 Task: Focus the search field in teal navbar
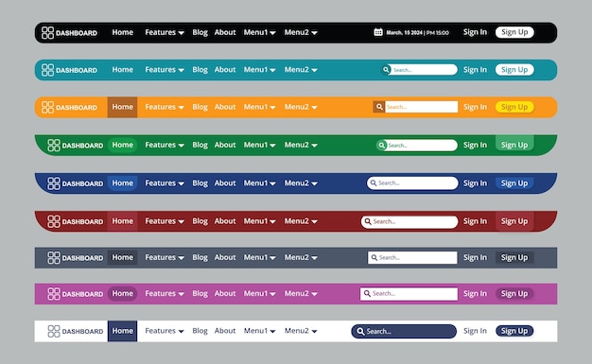pyautogui.click(x=419, y=70)
